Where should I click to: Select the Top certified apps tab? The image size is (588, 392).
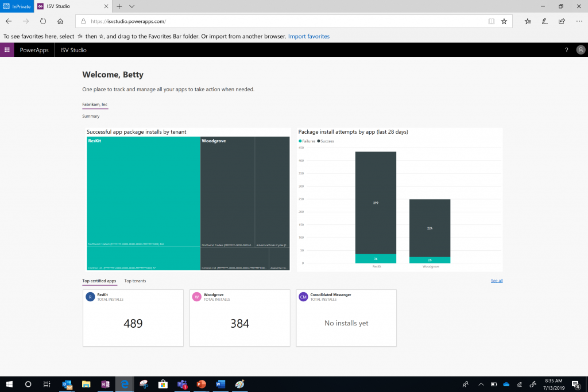99,281
